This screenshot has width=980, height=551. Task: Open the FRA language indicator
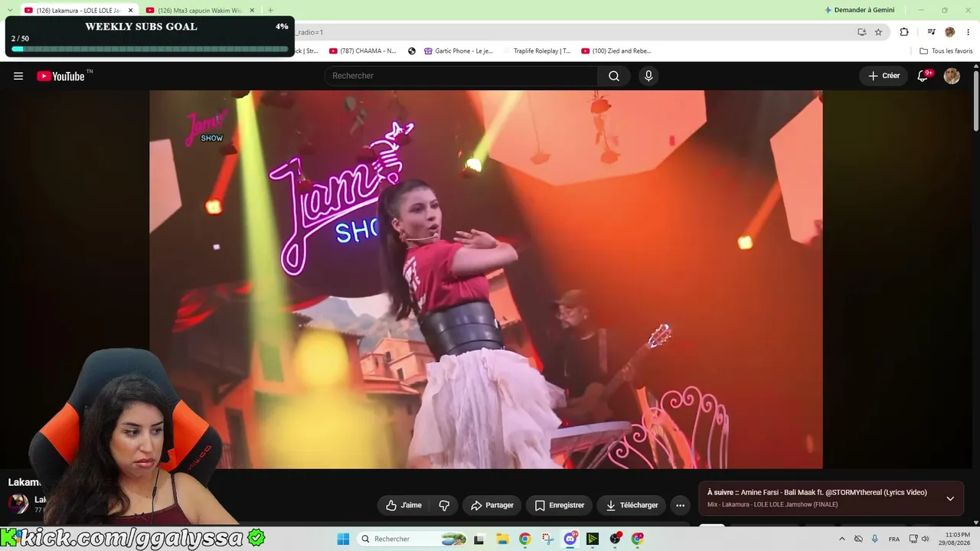click(894, 539)
